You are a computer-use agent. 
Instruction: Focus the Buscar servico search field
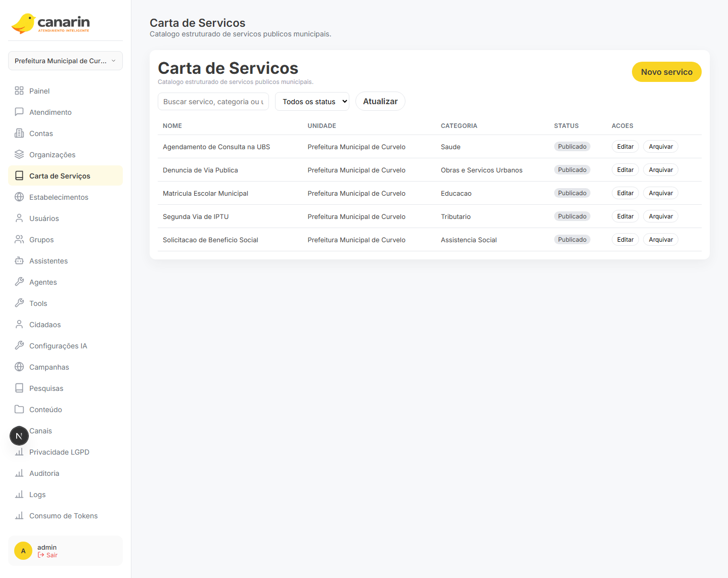(x=213, y=101)
